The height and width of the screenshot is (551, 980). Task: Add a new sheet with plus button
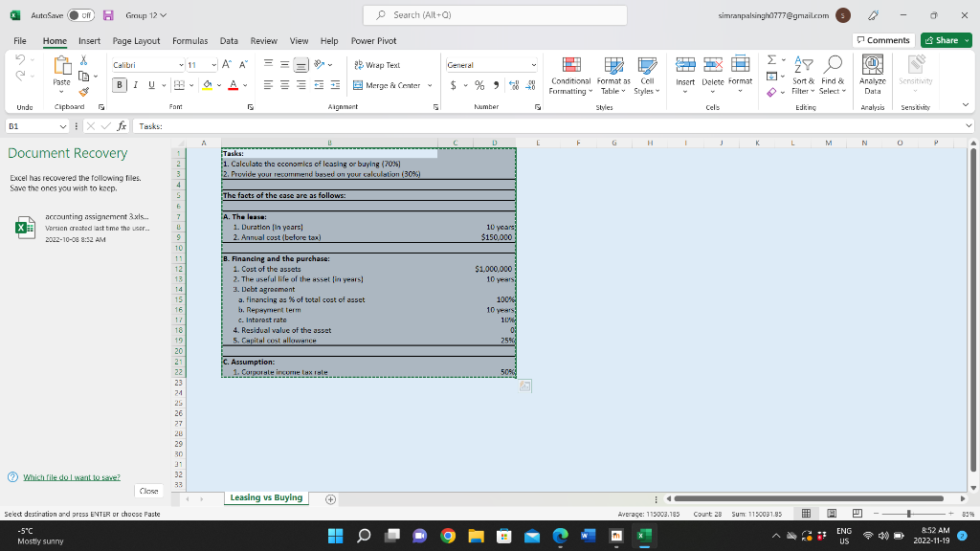pyautogui.click(x=330, y=499)
